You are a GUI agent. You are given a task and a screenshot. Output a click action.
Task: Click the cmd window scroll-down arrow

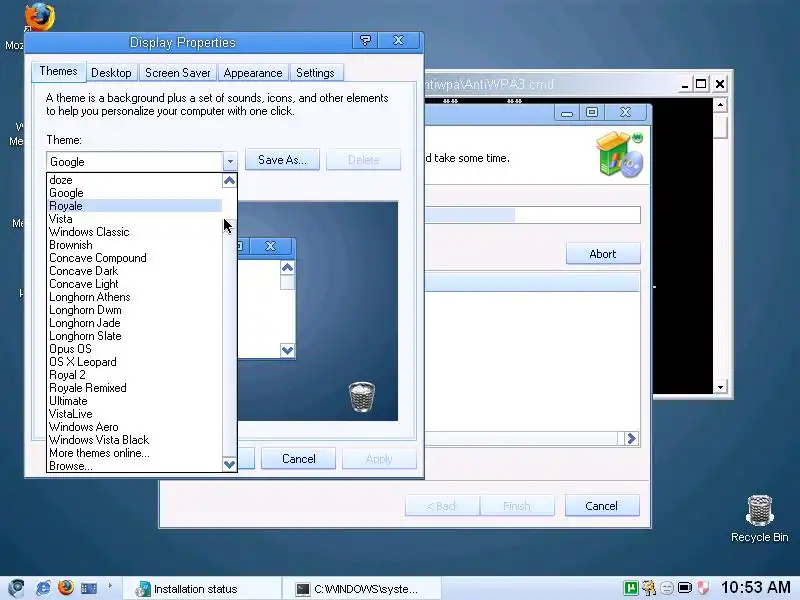(720, 387)
